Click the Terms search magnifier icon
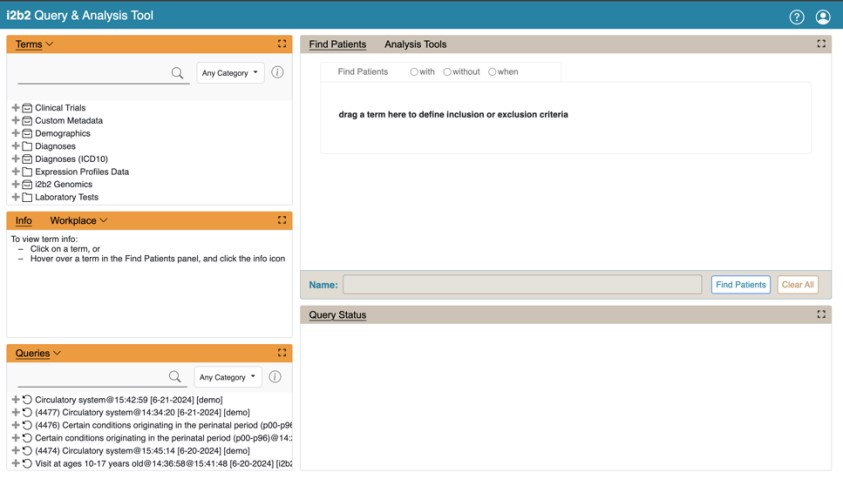 coord(177,73)
